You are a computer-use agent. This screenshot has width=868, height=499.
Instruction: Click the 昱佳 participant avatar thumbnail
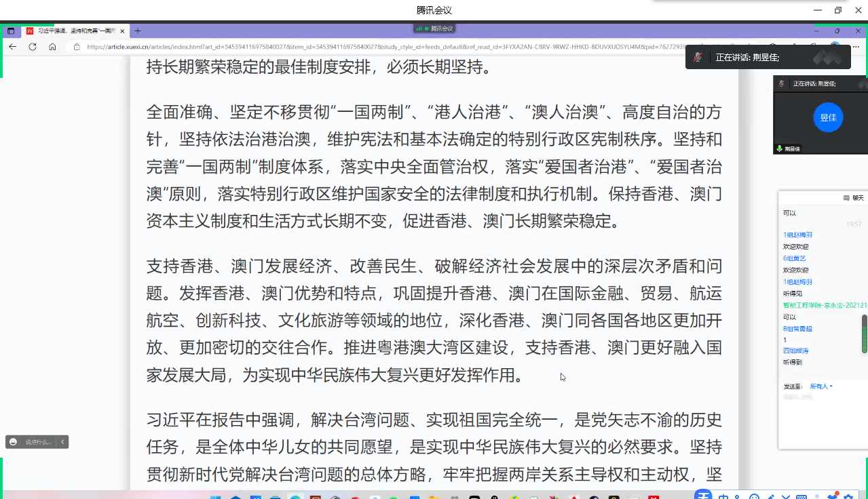pyautogui.click(x=827, y=118)
